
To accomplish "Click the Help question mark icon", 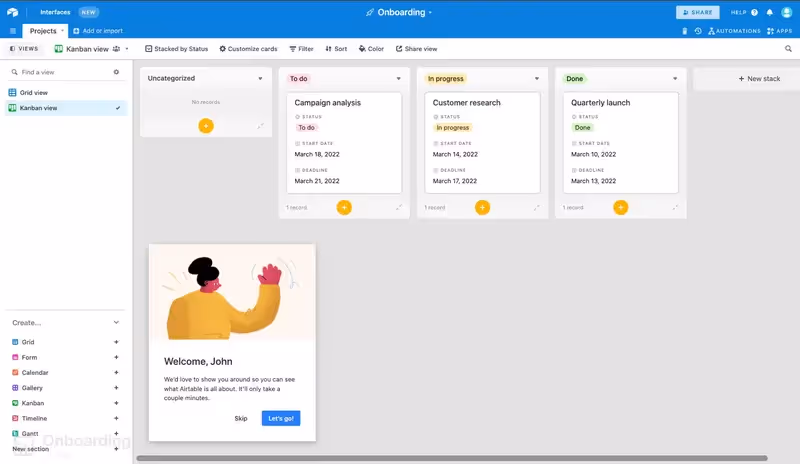I will point(755,12).
